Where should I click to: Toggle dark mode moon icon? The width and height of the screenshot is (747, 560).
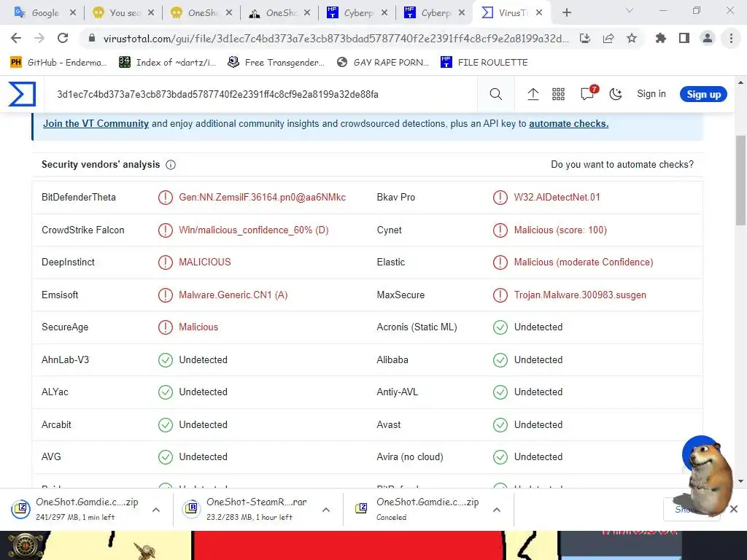tap(616, 94)
